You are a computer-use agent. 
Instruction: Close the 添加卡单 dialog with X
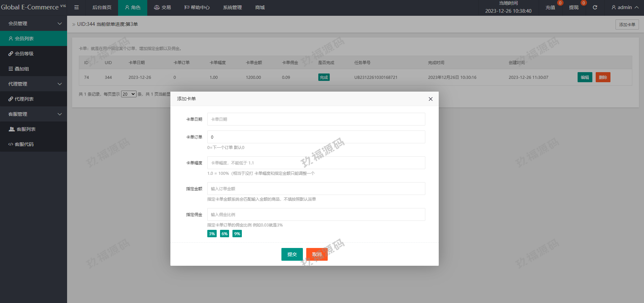430,99
